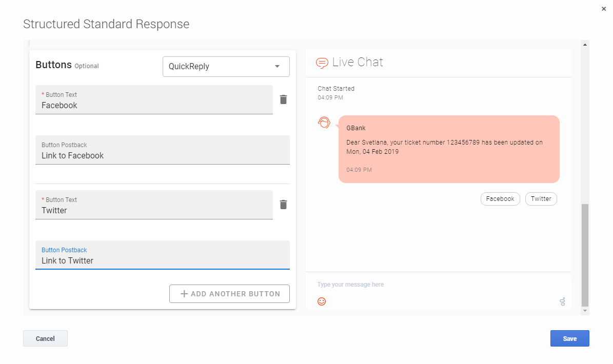Cancel the structured response editing
Image resolution: width=613 pixels, height=364 pixels.
[x=45, y=338]
